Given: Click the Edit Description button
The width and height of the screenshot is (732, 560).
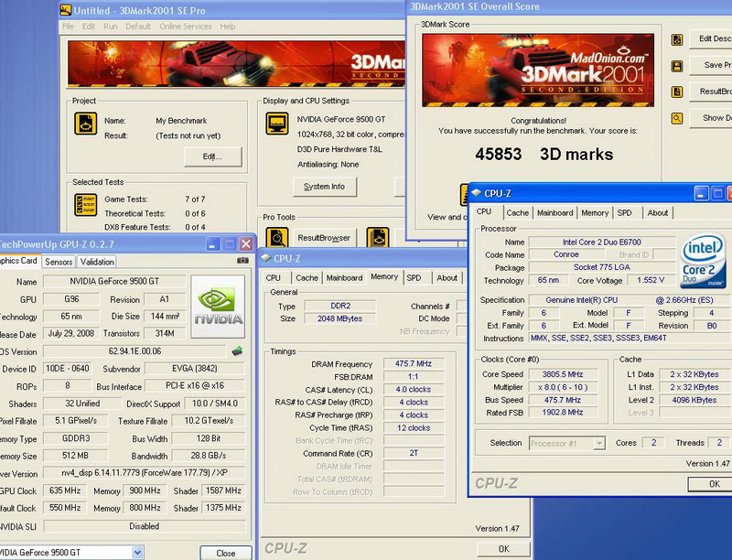Looking at the screenshot, I should pyautogui.click(x=711, y=38).
